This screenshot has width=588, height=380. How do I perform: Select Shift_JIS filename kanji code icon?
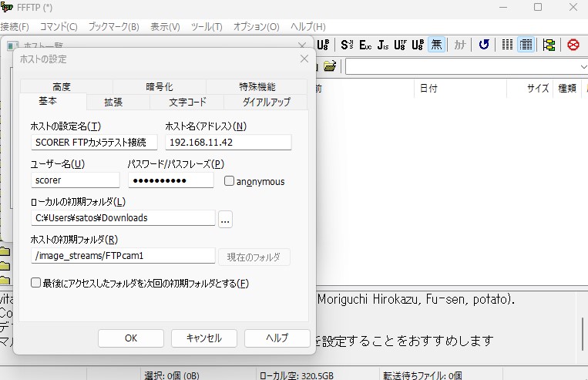click(347, 45)
